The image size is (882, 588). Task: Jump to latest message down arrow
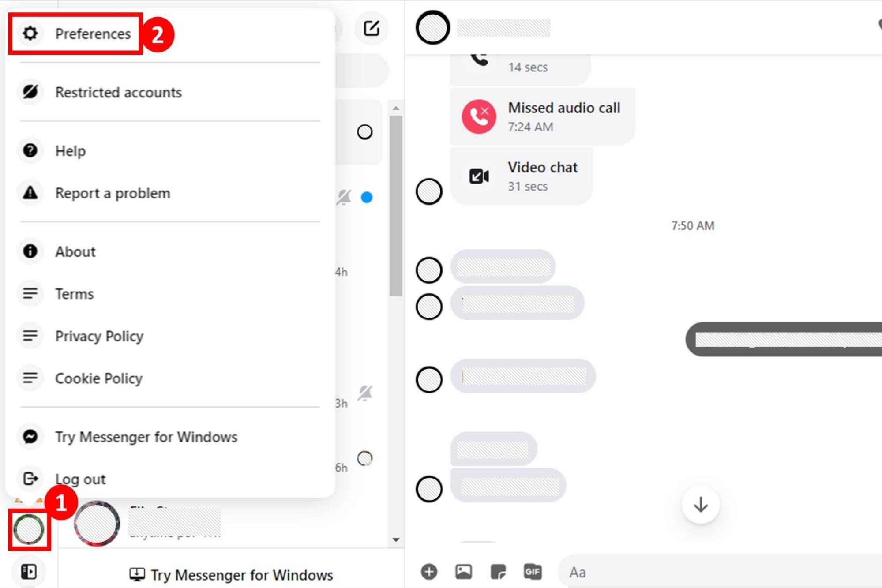coord(701,505)
